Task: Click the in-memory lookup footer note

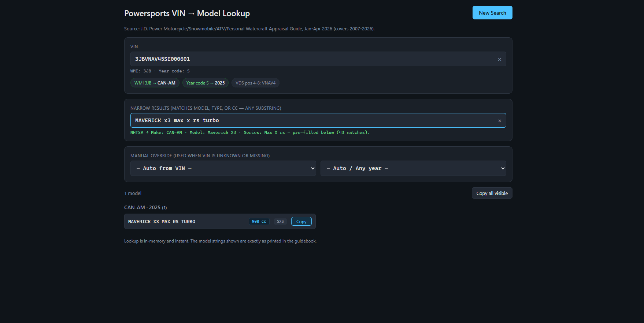Action: tap(220, 241)
